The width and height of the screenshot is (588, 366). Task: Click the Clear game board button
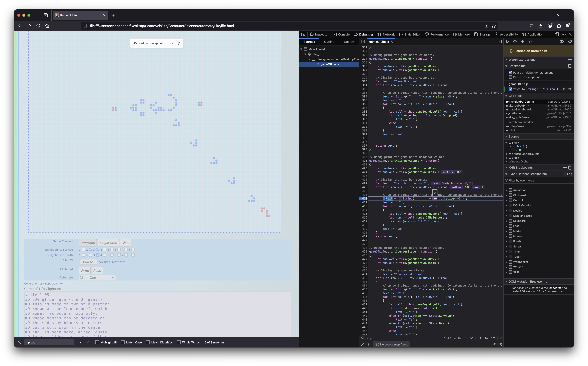(x=125, y=242)
